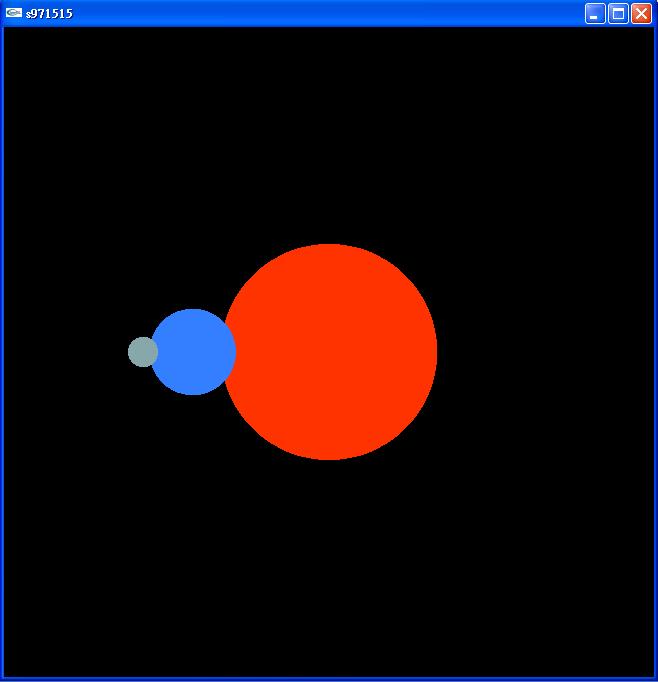Minimize the s971515 window
Viewport: 658px width, 682px height.
[x=595, y=13]
